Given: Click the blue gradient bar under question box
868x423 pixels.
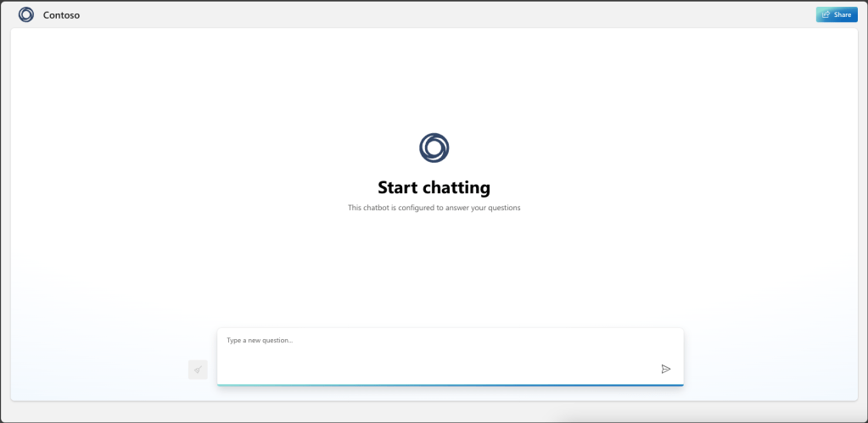Looking at the screenshot, I should coord(450,385).
